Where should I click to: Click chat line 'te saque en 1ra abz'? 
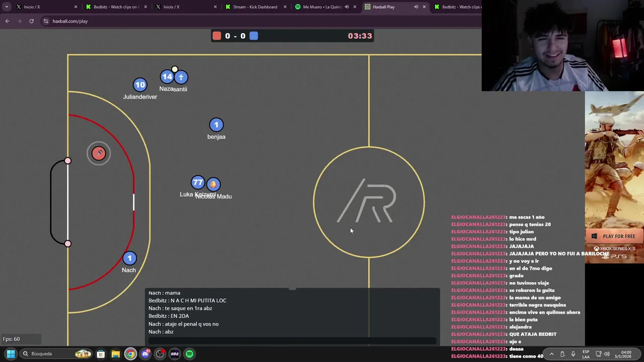[181, 308]
